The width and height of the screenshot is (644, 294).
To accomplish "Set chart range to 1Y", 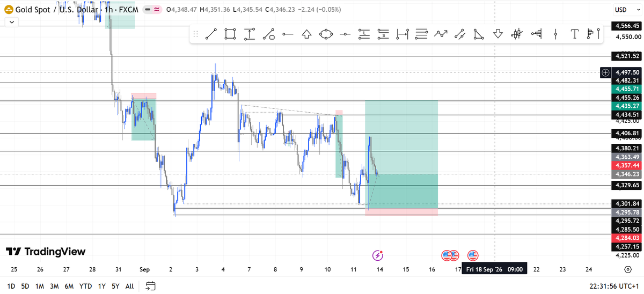I will pyautogui.click(x=101, y=286).
